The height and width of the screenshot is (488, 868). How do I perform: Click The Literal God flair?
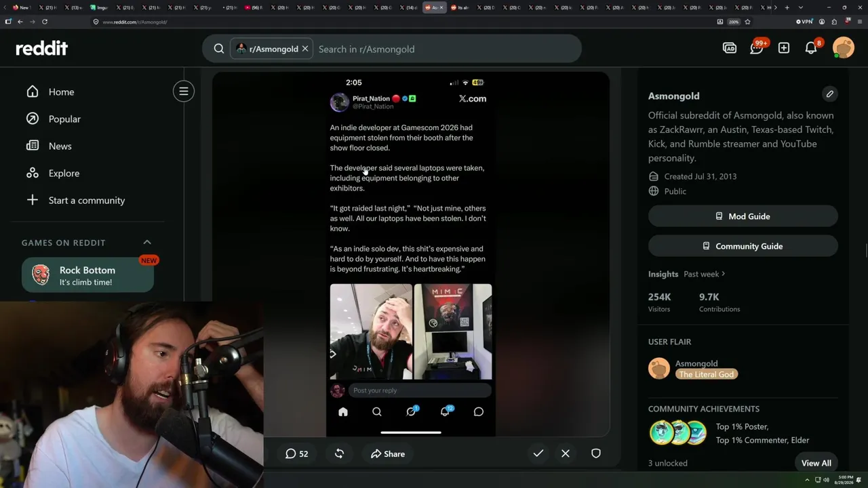[706, 374]
